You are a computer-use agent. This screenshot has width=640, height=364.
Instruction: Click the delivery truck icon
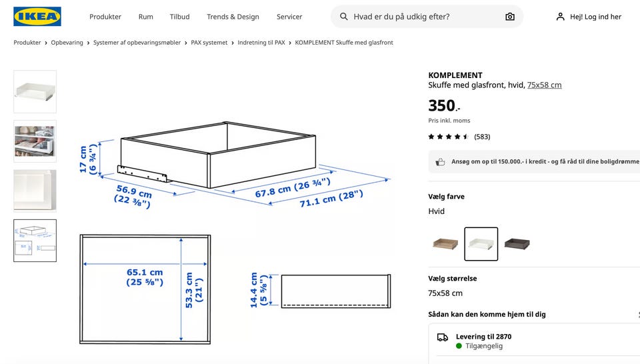(443, 337)
